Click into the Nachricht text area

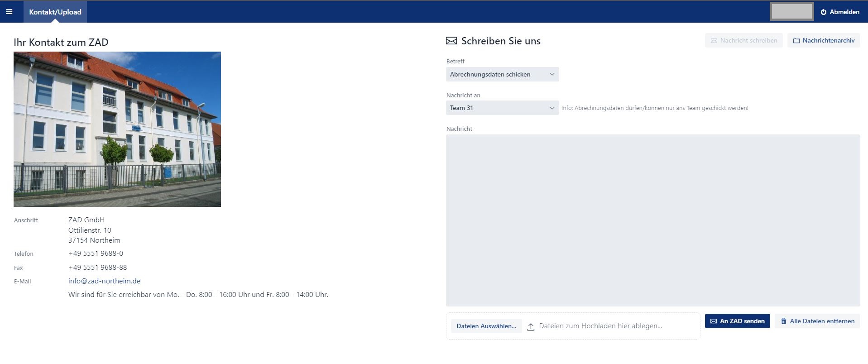coord(652,220)
